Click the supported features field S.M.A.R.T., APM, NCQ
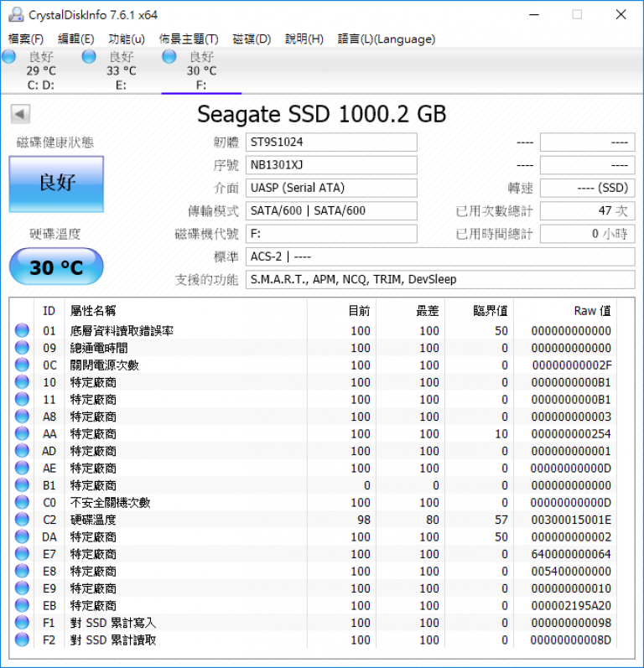This screenshot has width=644, height=668. (x=440, y=279)
